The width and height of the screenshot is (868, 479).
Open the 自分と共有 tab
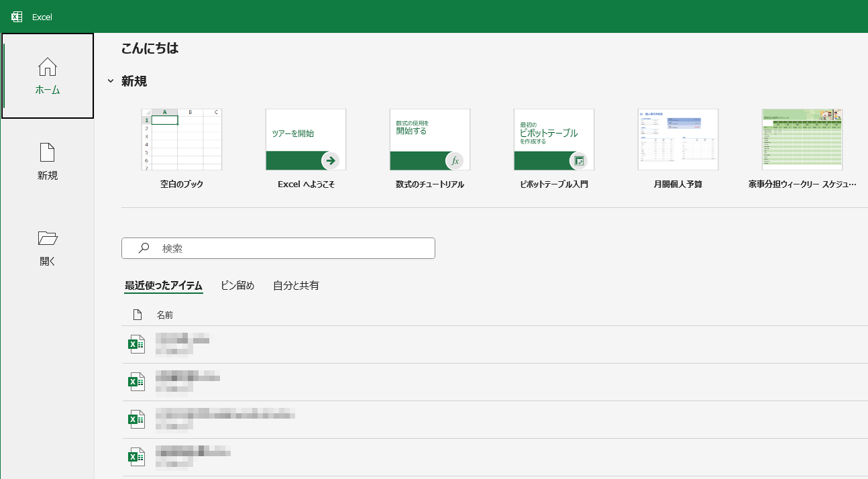tap(295, 286)
